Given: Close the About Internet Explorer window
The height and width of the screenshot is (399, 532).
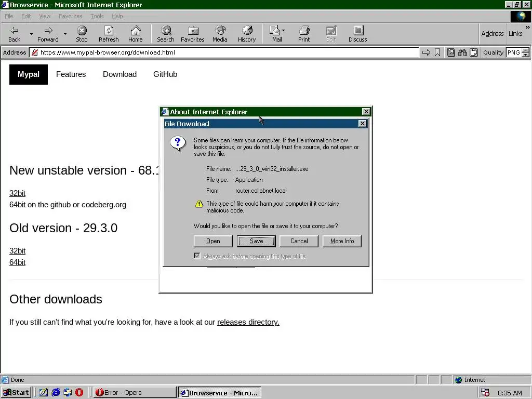Looking at the screenshot, I should pos(366,111).
